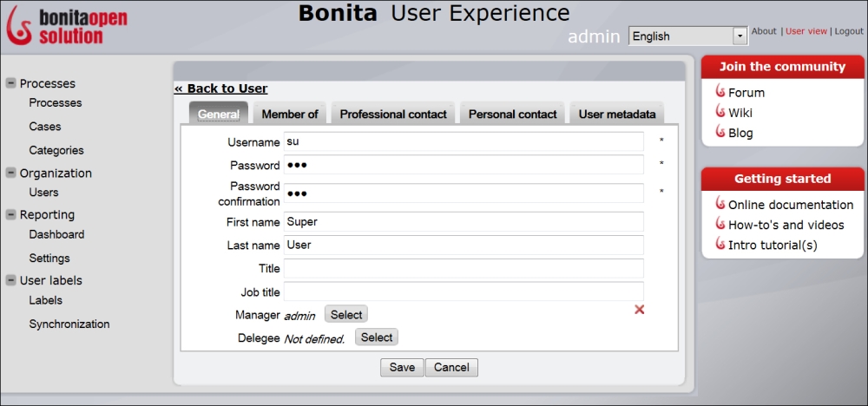Click the Processes section heading

48,83
